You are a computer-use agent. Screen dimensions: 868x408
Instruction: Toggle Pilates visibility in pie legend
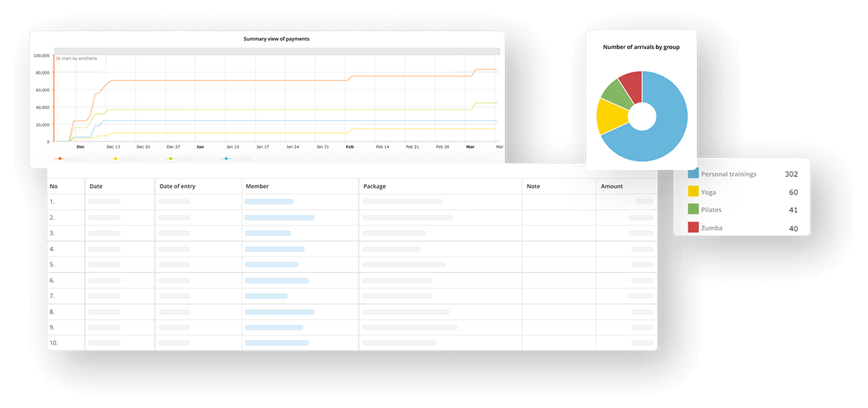point(711,209)
